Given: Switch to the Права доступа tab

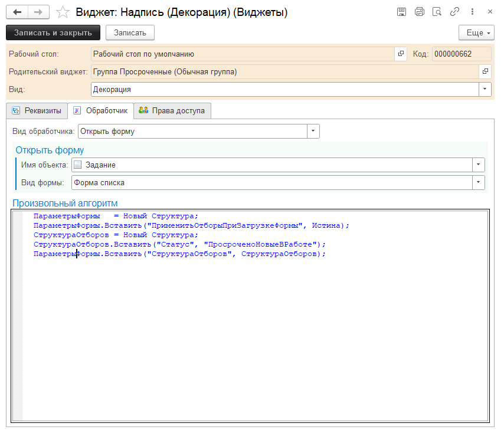Looking at the screenshot, I should (x=172, y=110).
